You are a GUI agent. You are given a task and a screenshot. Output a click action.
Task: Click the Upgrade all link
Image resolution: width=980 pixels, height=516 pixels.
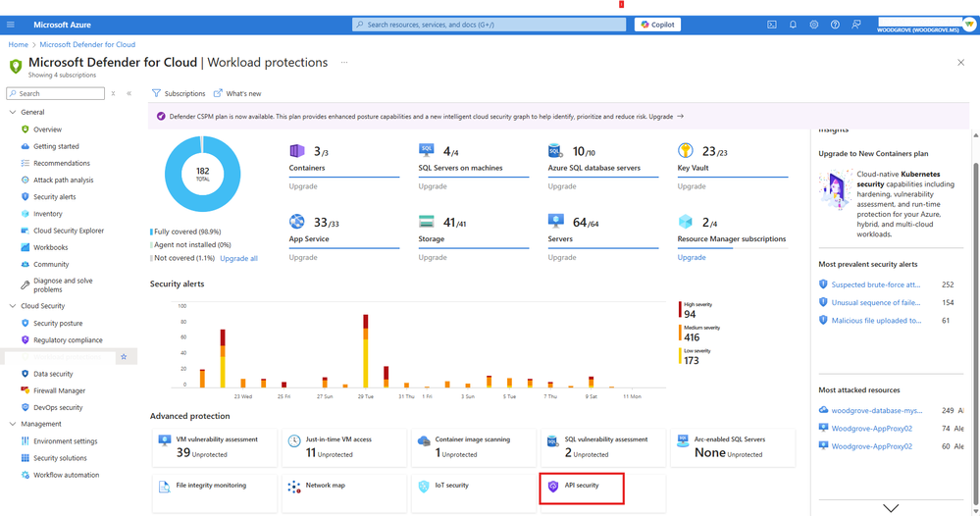click(x=238, y=259)
